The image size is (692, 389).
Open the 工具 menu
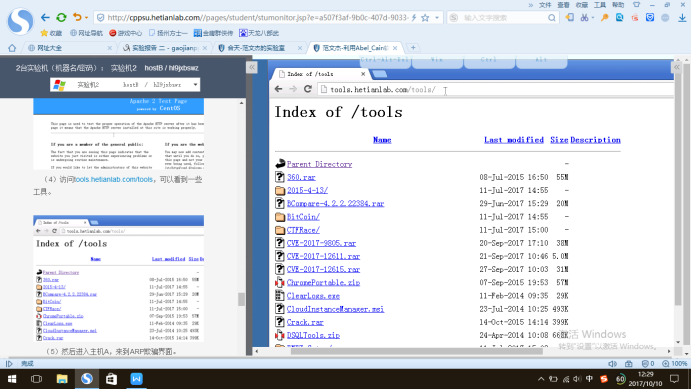click(600, 5)
